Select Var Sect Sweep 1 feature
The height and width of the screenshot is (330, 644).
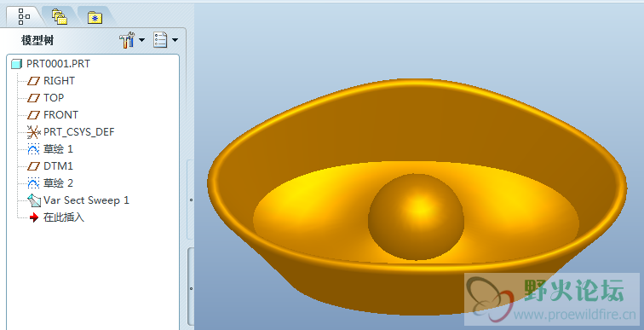click(86, 200)
